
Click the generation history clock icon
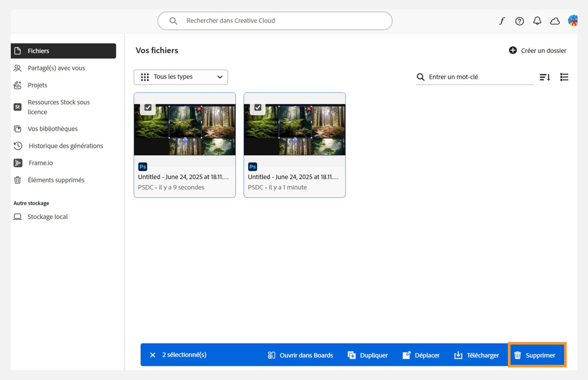pos(18,146)
